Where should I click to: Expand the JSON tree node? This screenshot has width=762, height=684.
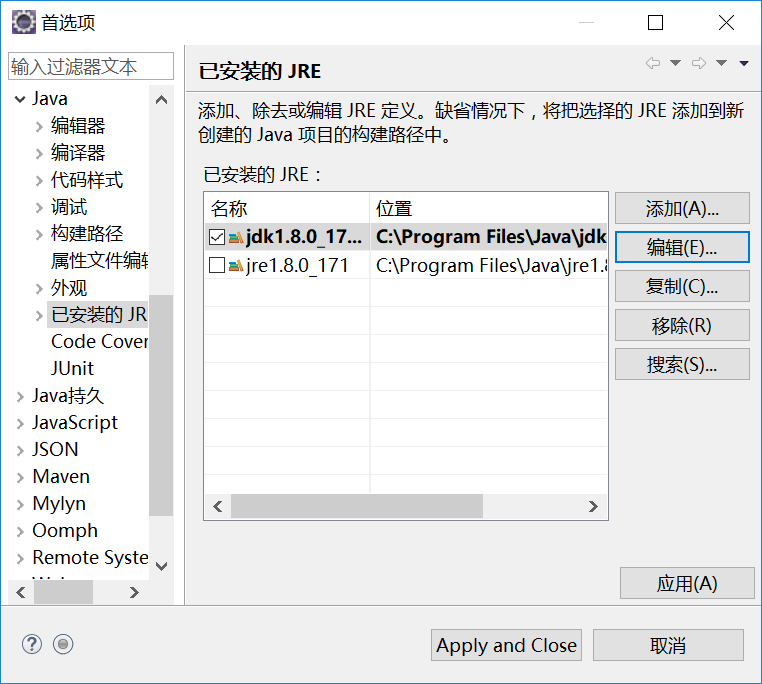click(20, 451)
